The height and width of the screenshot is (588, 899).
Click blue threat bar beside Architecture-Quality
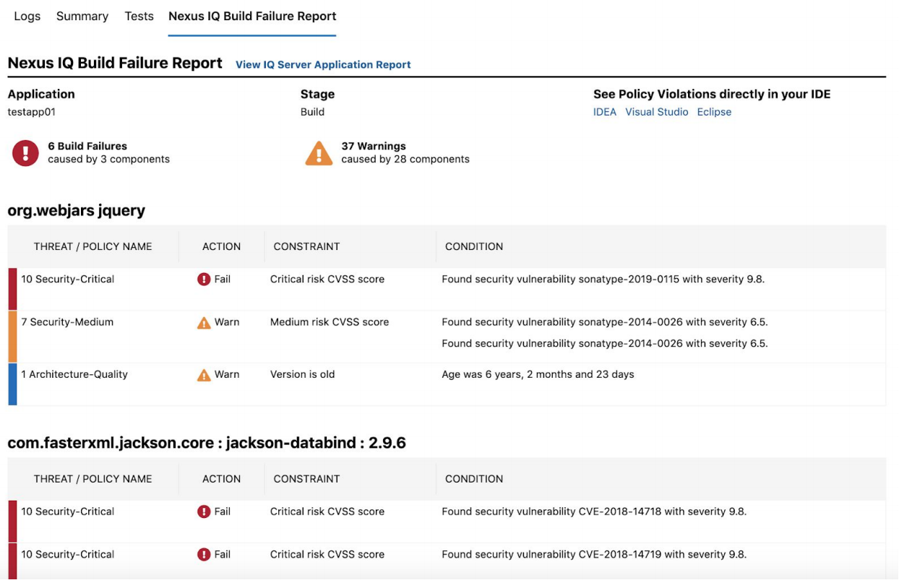(x=12, y=384)
